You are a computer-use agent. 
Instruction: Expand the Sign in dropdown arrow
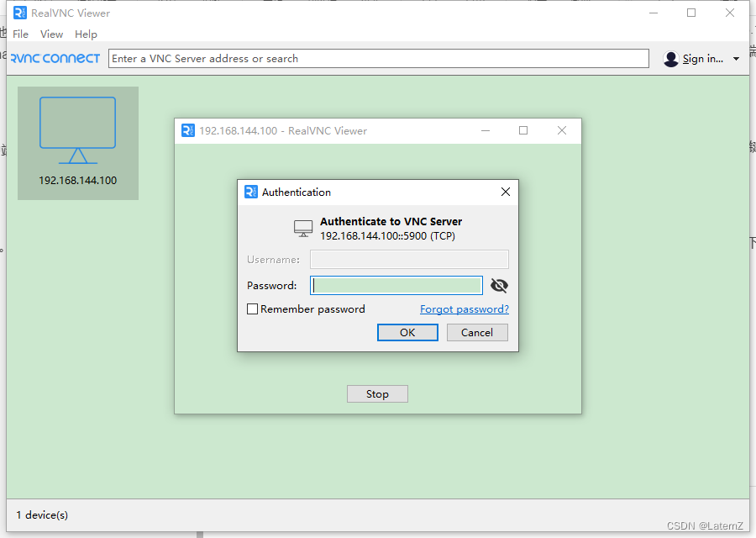(x=736, y=59)
